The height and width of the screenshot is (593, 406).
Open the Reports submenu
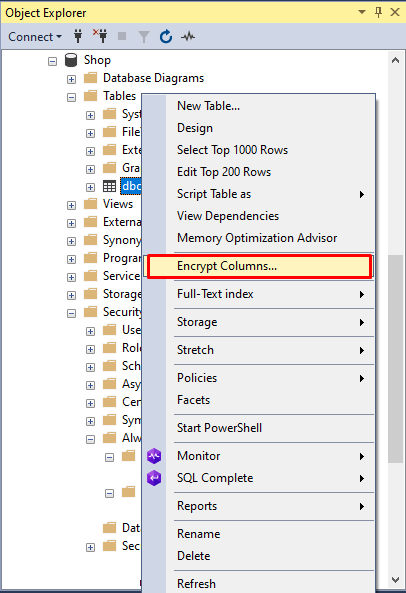point(270,506)
